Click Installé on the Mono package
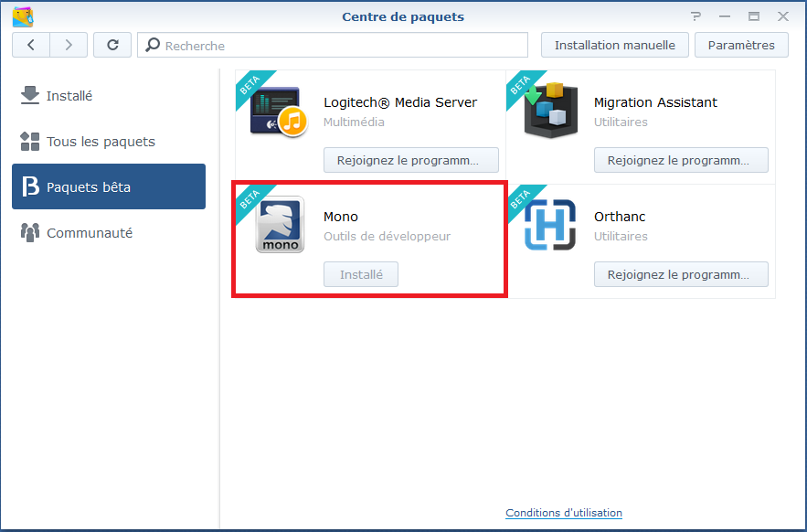The width and height of the screenshot is (807, 532). pyautogui.click(x=360, y=273)
